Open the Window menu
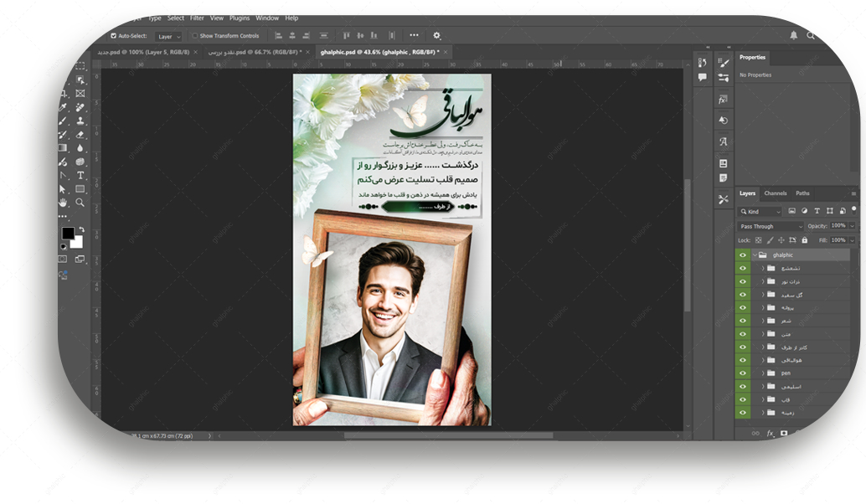The width and height of the screenshot is (866, 504). point(267,18)
